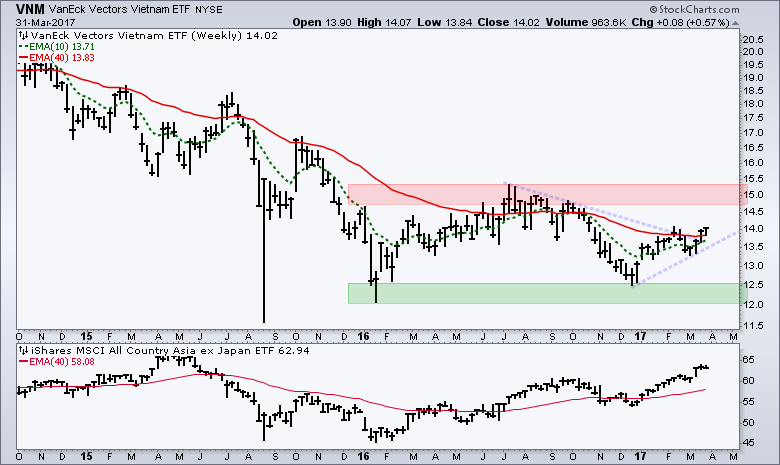Click the EMA(40) 58.08 legend text
780x465 pixels.
coord(62,362)
